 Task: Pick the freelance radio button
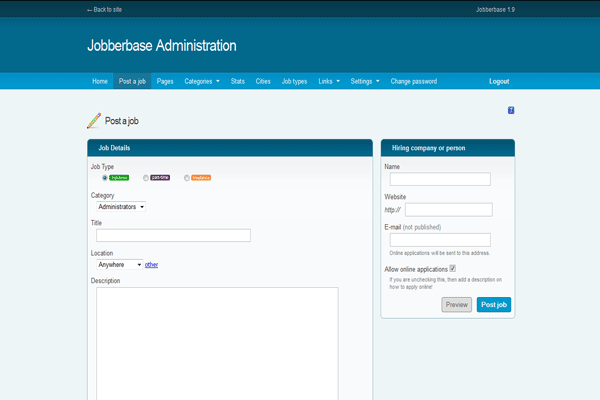(x=187, y=178)
